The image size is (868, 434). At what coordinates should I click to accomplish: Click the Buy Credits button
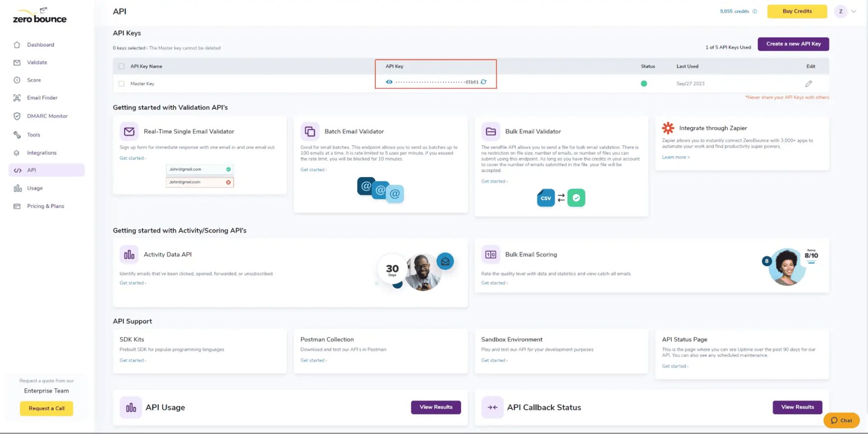tap(797, 11)
